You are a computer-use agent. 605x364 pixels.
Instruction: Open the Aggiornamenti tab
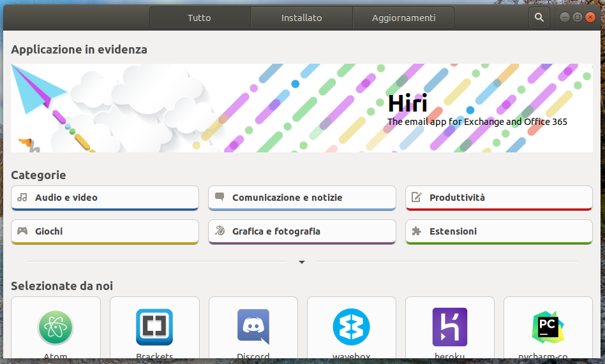[x=403, y=18]
